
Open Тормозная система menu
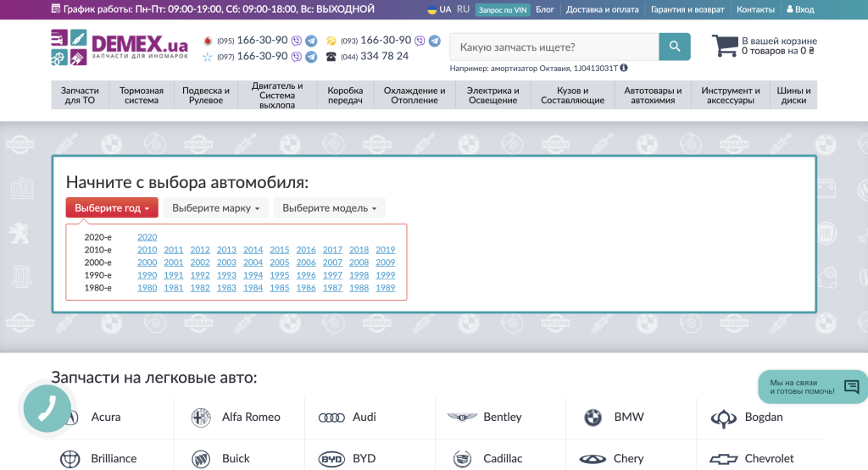click(x=142, y=95)
